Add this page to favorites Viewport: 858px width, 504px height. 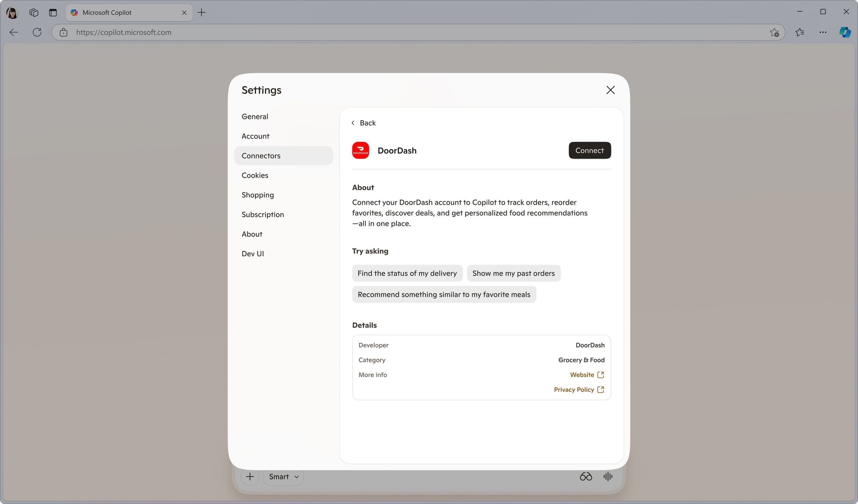pos(774,32)
